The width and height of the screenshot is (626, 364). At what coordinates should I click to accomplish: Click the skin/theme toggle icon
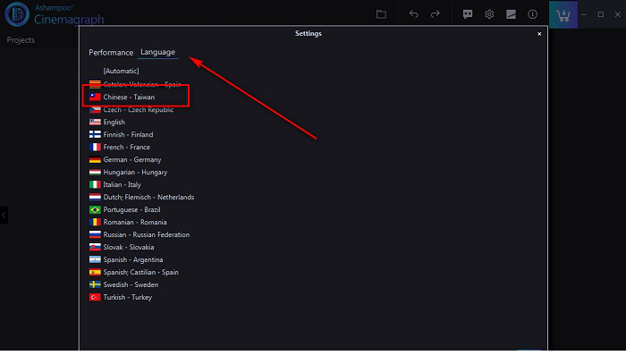point(511,14)
